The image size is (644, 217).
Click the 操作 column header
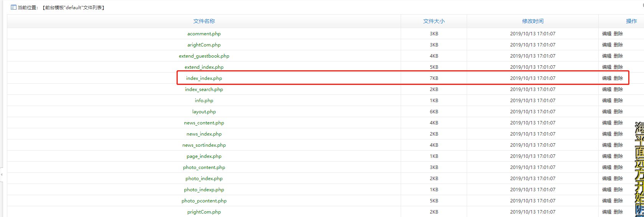click(631, 21)
